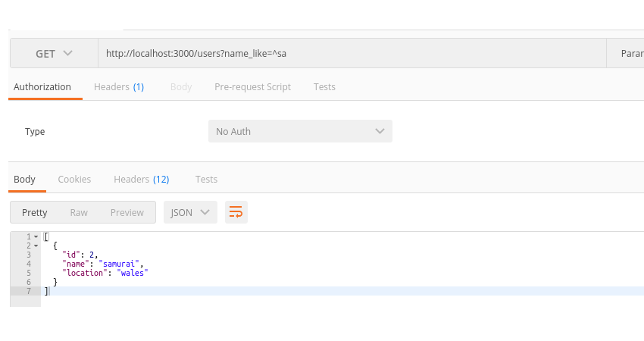Image resolution: width=644 pixels, height=341 pixels.
Task: Open the Pre-request Script tab
Action: click(252, 87)
